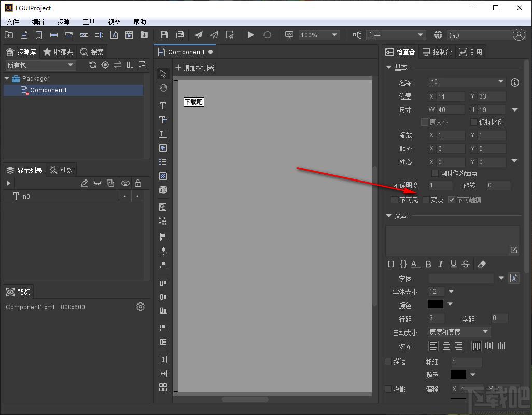Collapse the Package1 tree node
532x415 pixels.
pyautogui.click(x=7, y=78)
